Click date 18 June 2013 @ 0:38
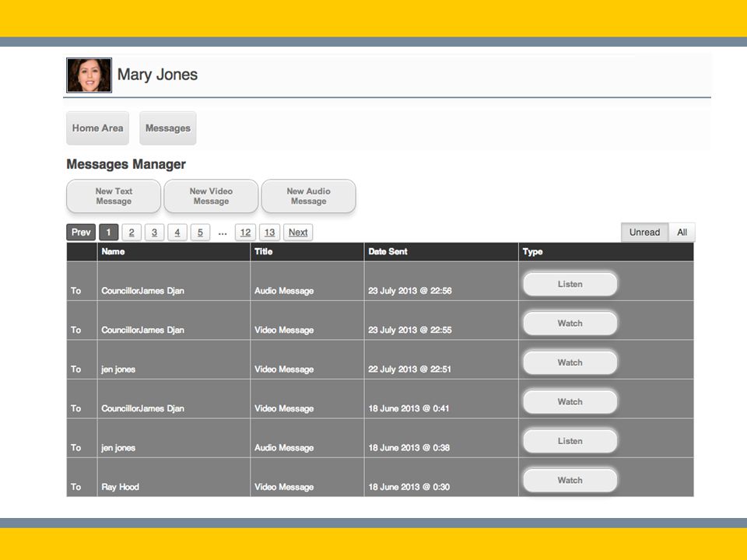The image size is (747, 560). point(409,448)
